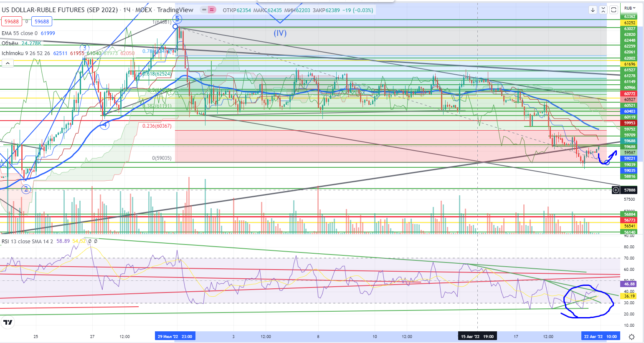This screenshot has height=343, width=644.
Task: Click the 15 Авг '22 19:00 time label
Action: (477, 336)
